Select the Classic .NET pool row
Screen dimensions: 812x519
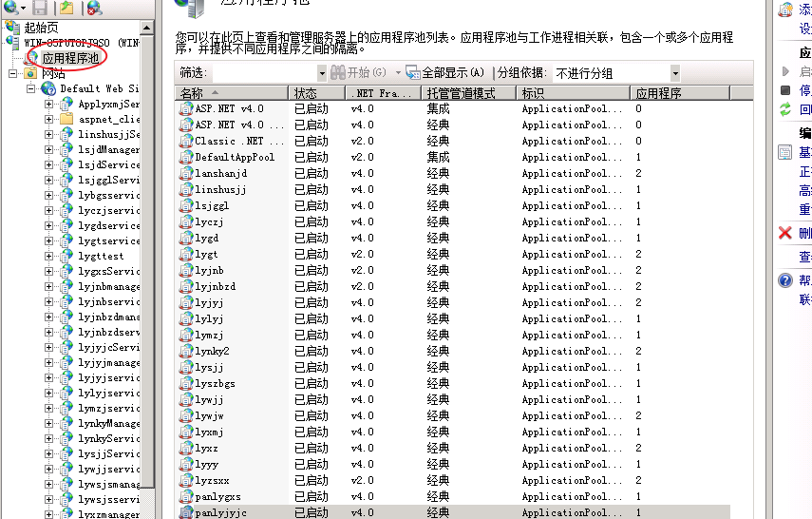click(453, 141)
